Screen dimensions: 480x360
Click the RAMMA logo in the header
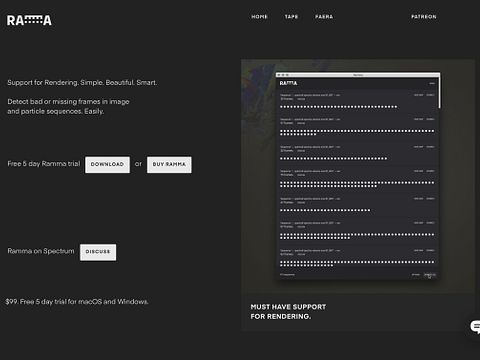[x=29, y=20]
